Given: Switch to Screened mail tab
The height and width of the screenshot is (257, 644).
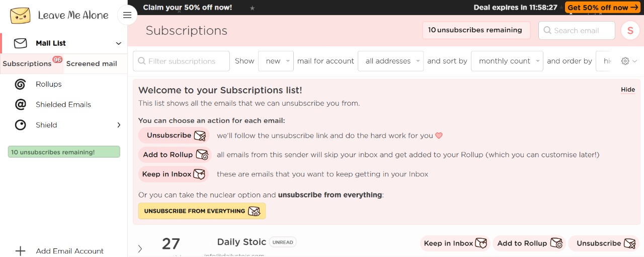Looking at the screenshot, I should tap(92, 63).
